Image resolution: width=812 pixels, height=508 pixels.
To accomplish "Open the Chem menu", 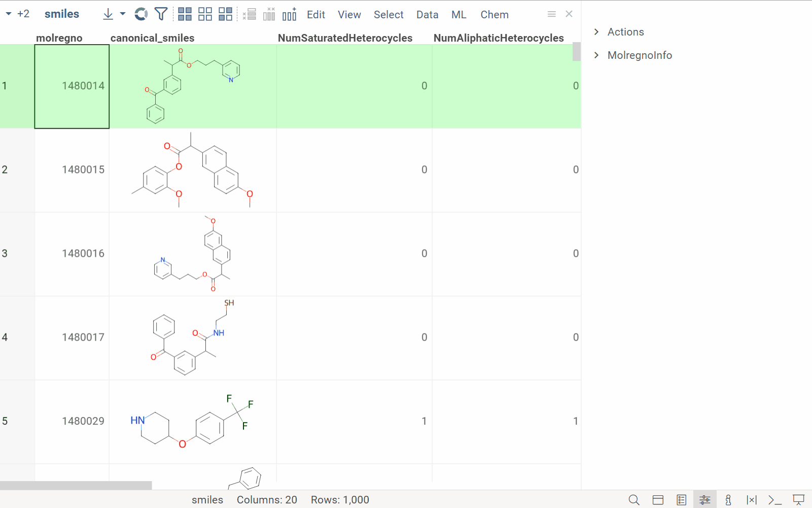I will click(x=494, y=15).
